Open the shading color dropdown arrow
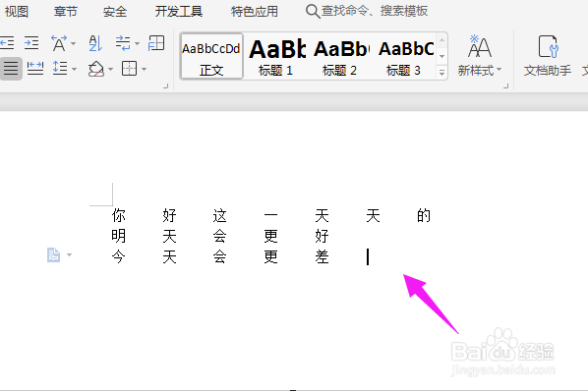Viewport: 588px width, 391px height. click(x=110, y=70)
